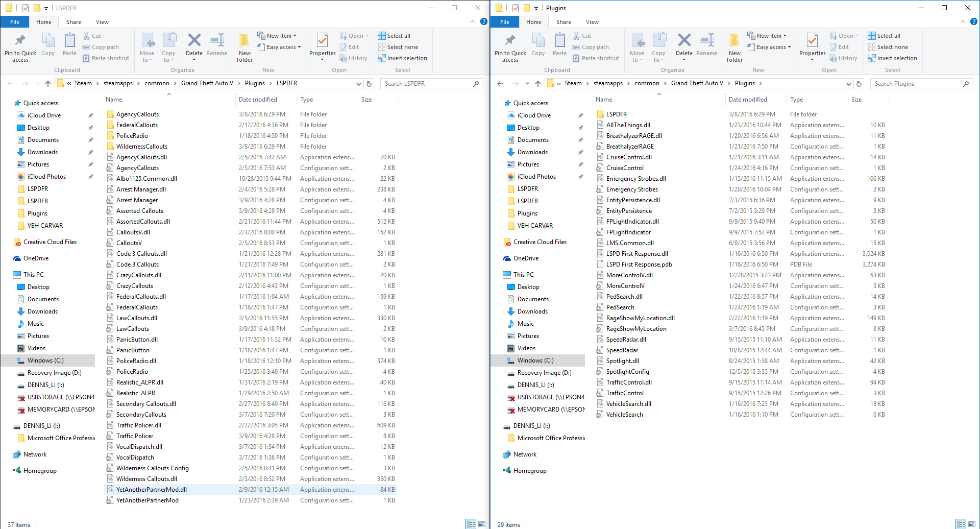Viewport: 980px width, 529px height.
Task: Click Delete icon in LSPDFR window ribbon
Action: 194,41
